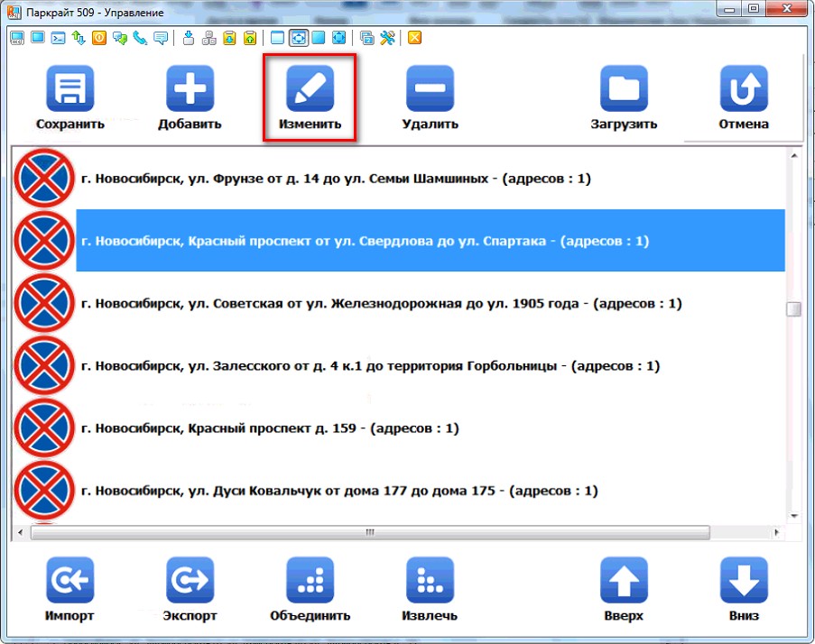Click the green up-down arrows toolbar icon
Image resolution: width=815 pixels, height=644 pixels.
point(79,38)
